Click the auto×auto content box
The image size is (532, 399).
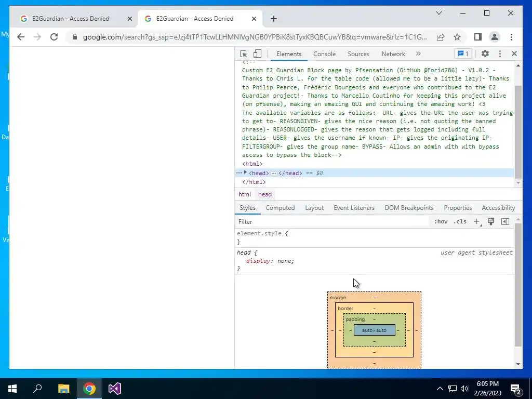click(x=374, y=330)
